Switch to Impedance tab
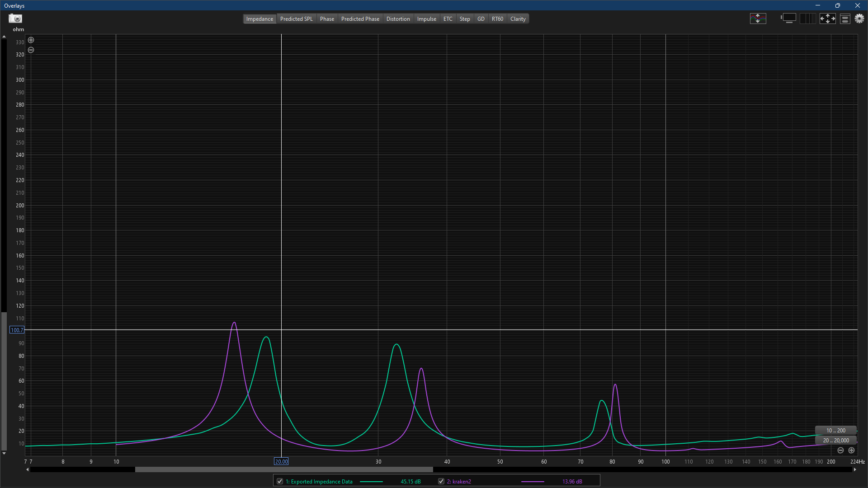 [x=259, y=19]
